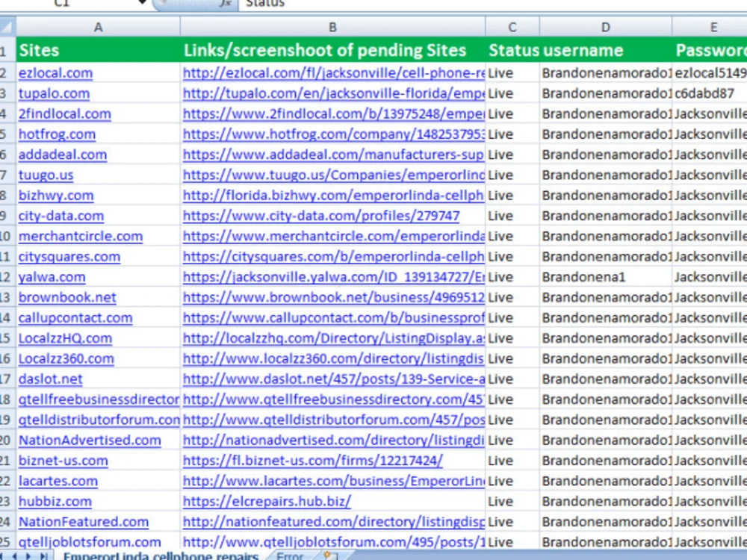747x560 pixels.
Task: Open the city-data.com/profiles/279747 URL
Action: pyautogui.click(x=321, y=217)
